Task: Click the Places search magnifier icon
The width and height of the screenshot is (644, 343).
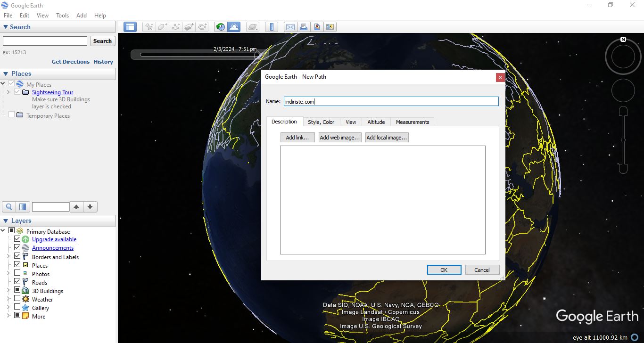Action: pyautogui.click(x=9, y=207)
